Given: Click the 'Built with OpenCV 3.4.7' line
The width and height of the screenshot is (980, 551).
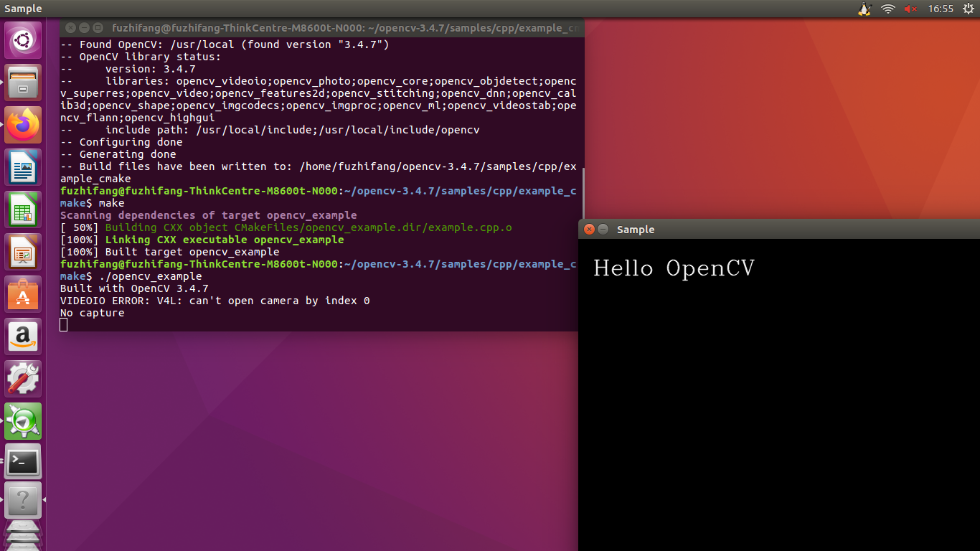Looking at the screenshot, I should 134,288.
